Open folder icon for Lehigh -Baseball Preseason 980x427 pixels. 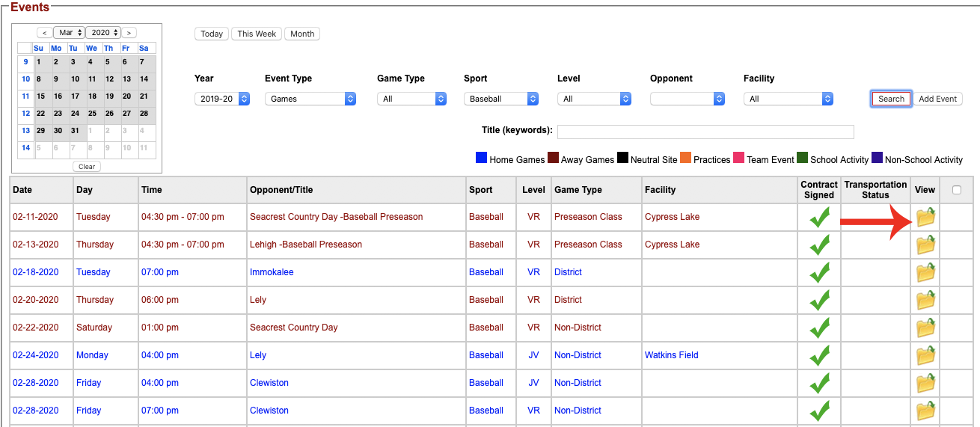pyautogui.click(x=926, y=245)
